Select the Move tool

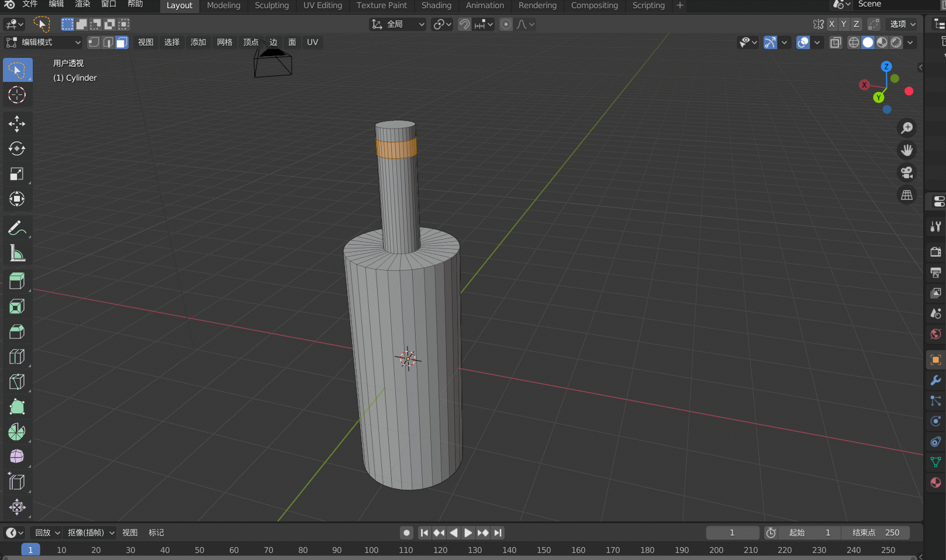[17, 123]
